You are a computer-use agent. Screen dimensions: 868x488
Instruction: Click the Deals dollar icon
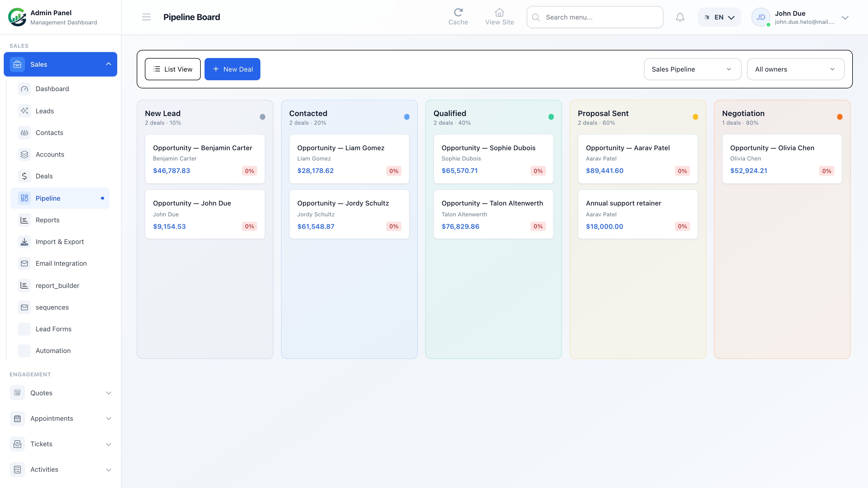24,176
